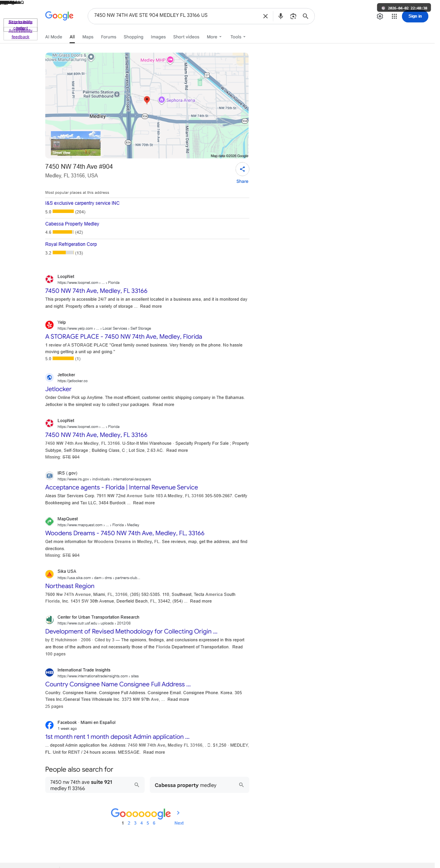The height and width of the screenshot is (868, 440).
Task: Click International Trade Insights favicon
Action: (x=49, y=673)
